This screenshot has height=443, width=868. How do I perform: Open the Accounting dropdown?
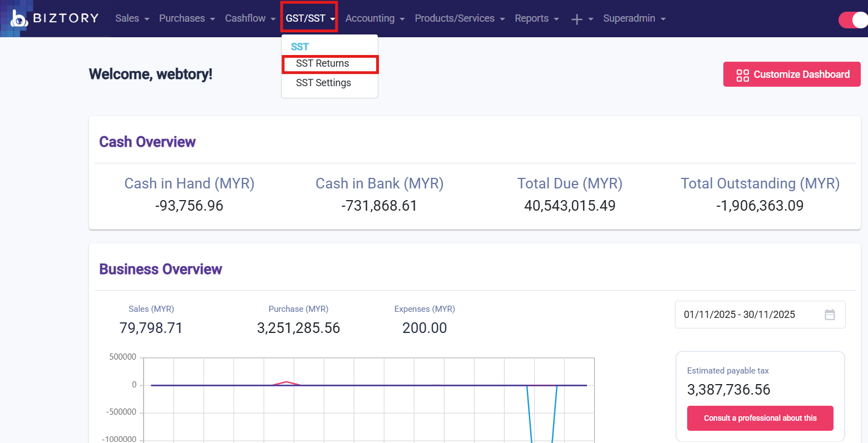375,18
